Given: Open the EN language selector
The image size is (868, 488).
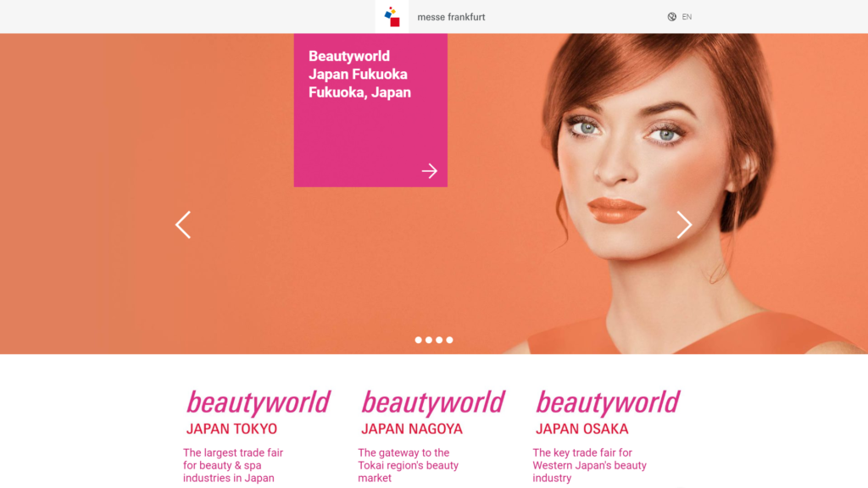Looking at the screenshot, I should (687, 17).
